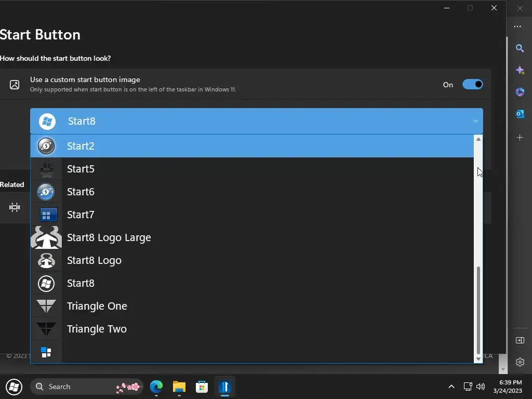Image resolution: width=532 pixels, height=399 pixels.
Task: Close the Start11 settings window
Action: tap(494, 8)
